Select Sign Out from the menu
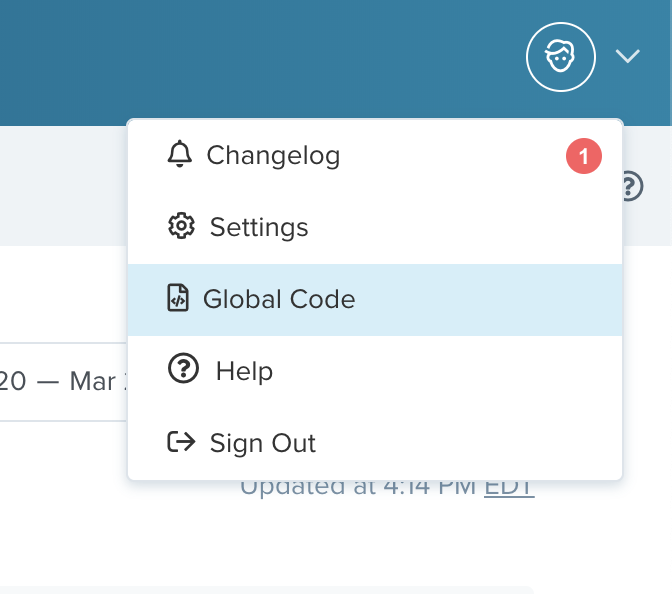 click(263, 443)
